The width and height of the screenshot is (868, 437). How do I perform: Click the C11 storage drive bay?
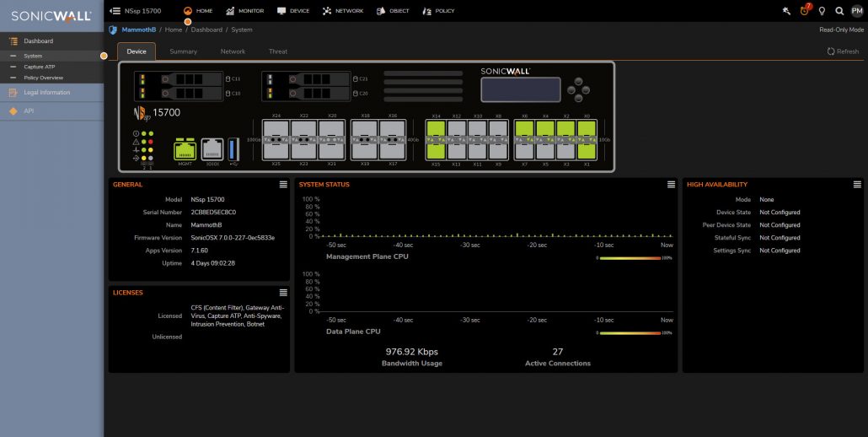point(179,79)
